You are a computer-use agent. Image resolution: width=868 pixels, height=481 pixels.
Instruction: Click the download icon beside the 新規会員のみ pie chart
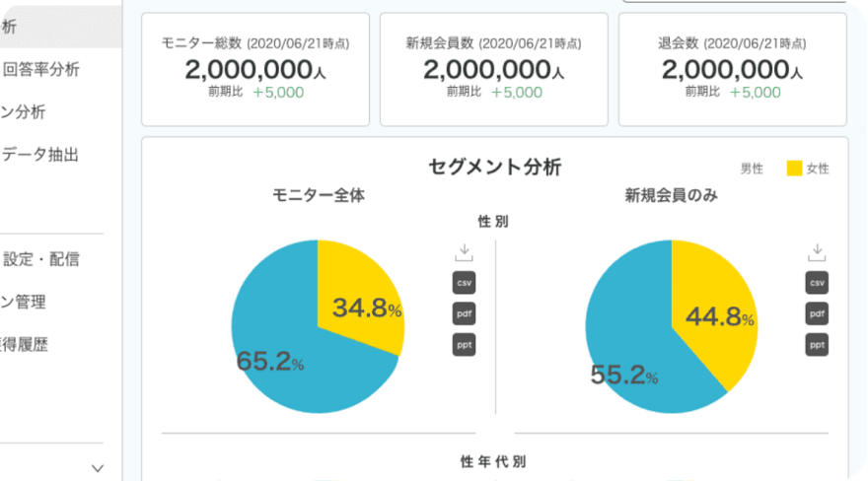point(817,253)
